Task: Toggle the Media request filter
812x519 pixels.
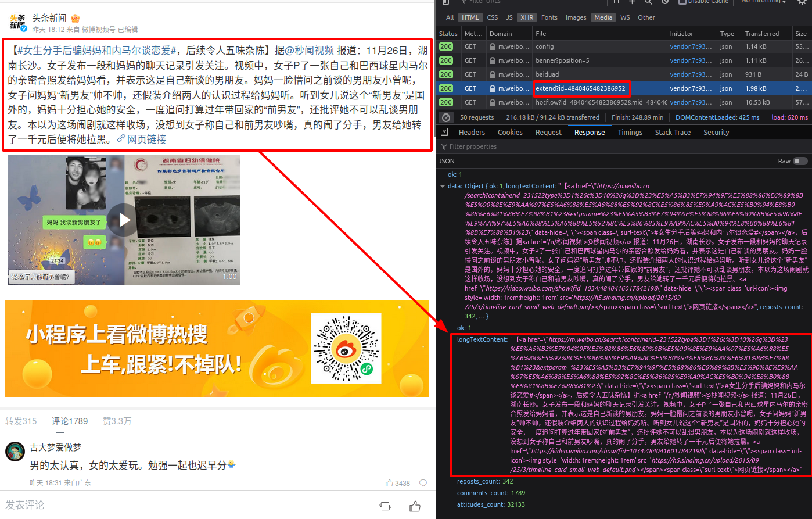Action: click(x=603, y=17)
